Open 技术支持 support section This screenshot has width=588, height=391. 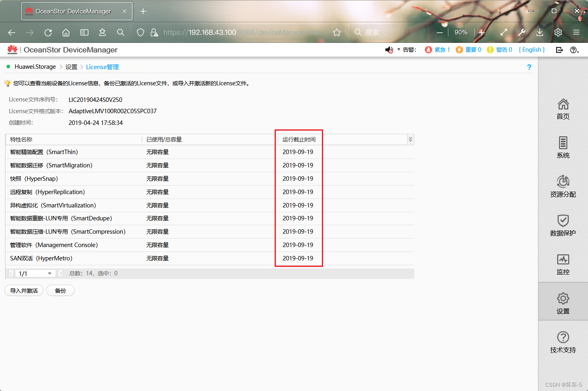pyautogui.click(x=563, y=342)
